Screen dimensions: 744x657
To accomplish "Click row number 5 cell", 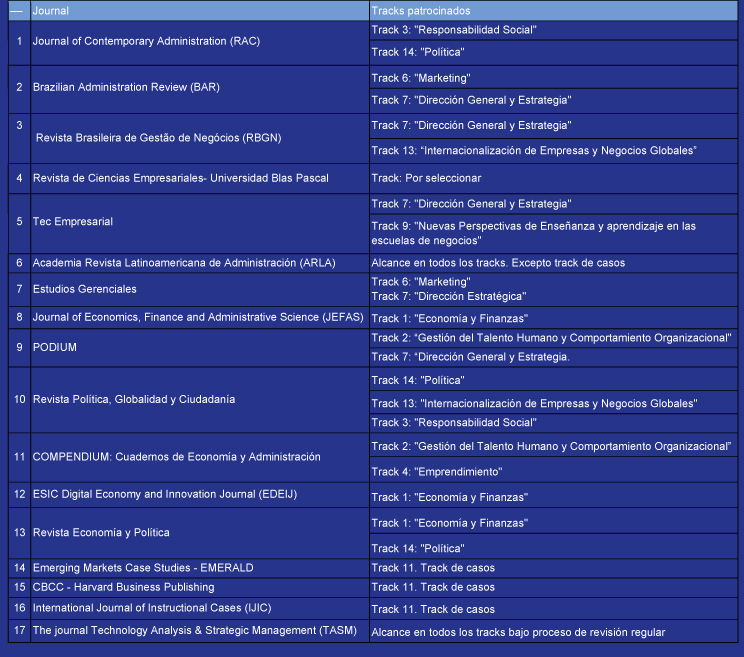I will tap(19, 223).
